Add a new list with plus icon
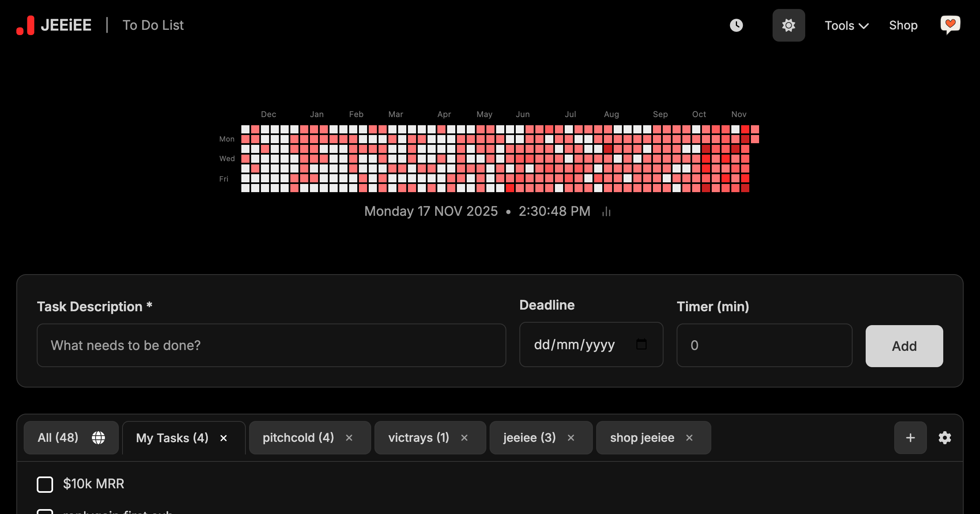Viewport: 980px width, 514px height. point(910,438)
